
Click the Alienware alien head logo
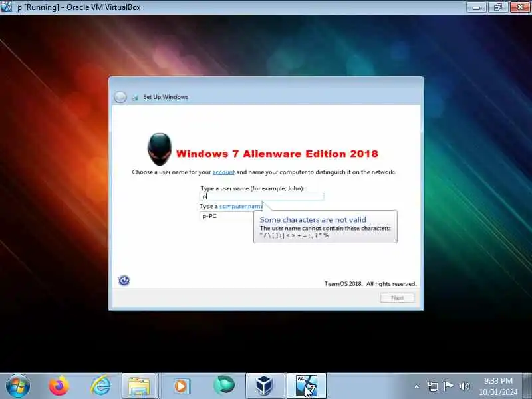pos(159,149)
